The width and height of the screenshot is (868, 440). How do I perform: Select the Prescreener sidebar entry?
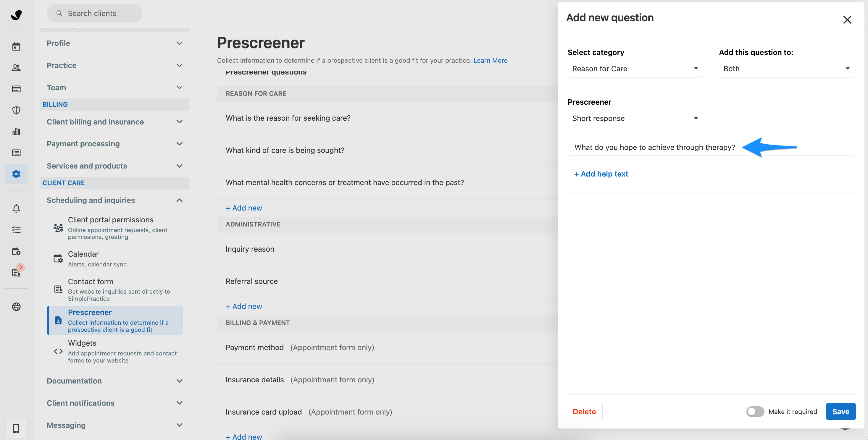point(114,320)
